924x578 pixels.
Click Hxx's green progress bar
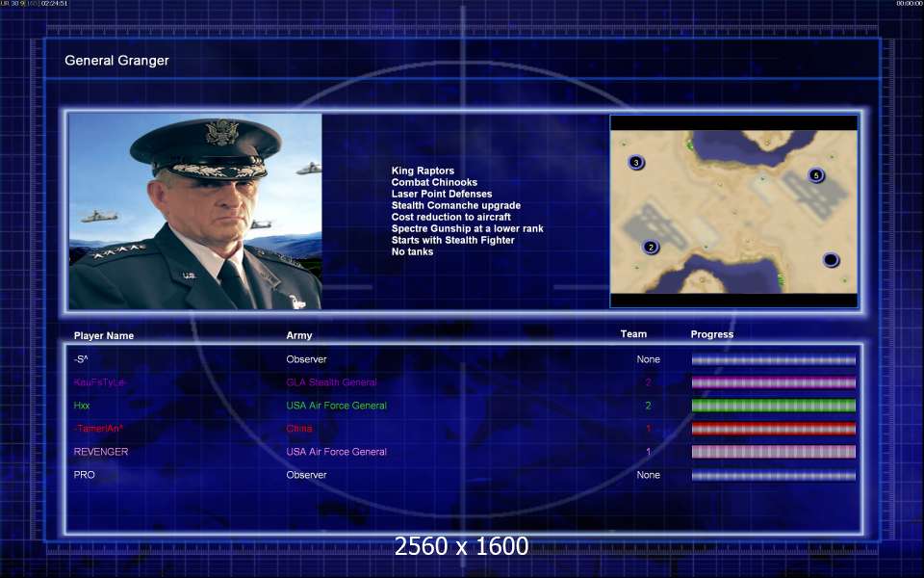pyautogui.click(x=774, y=406)
